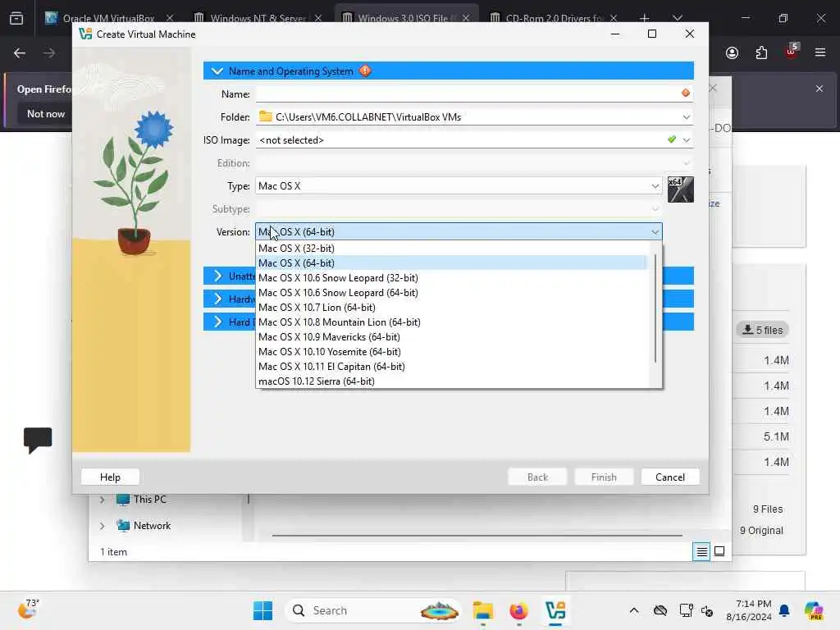This screenshot has height=630, width=840.
Task: Click the 5 files download button
Action: tap(762, 330)
